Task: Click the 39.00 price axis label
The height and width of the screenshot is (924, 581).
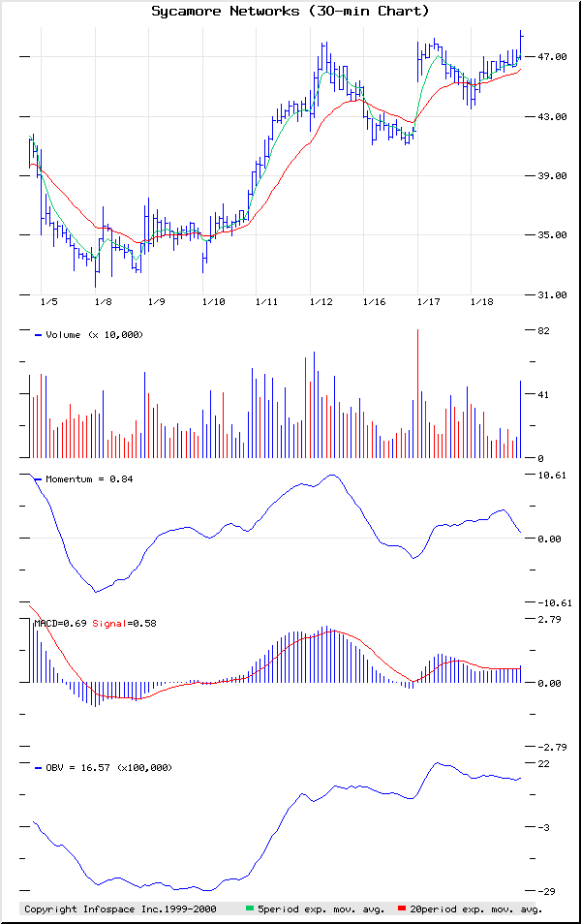Action: 552,175
